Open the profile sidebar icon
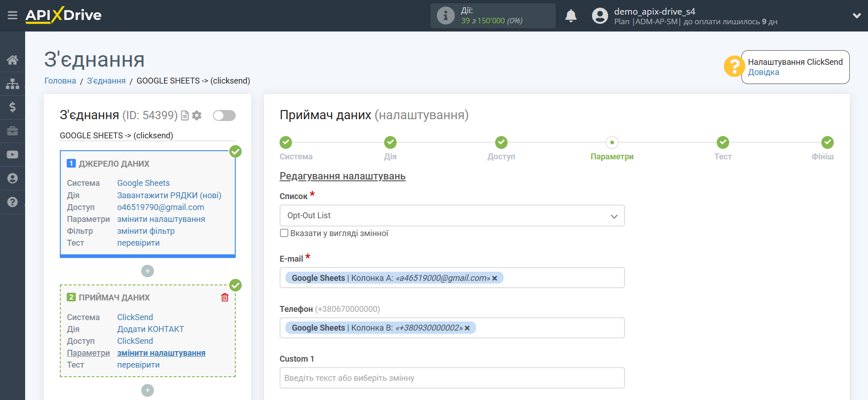 click(12, 179)
